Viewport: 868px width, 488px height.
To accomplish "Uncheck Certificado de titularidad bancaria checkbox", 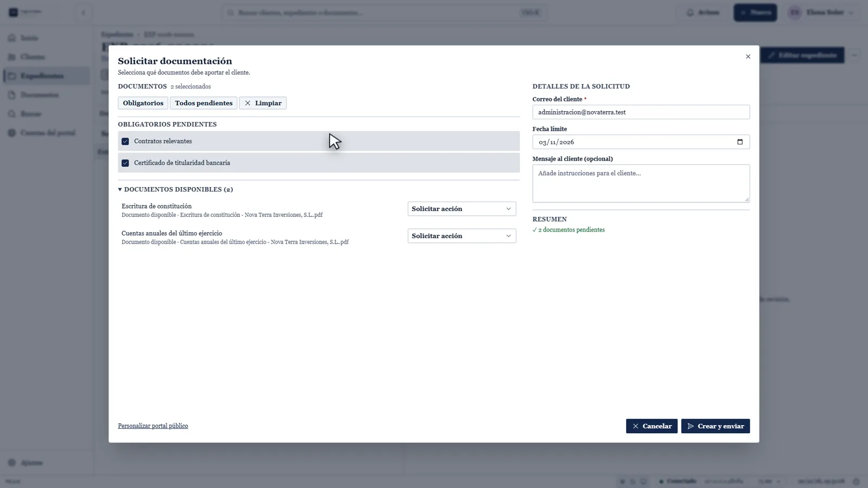I will click(125, 163).
